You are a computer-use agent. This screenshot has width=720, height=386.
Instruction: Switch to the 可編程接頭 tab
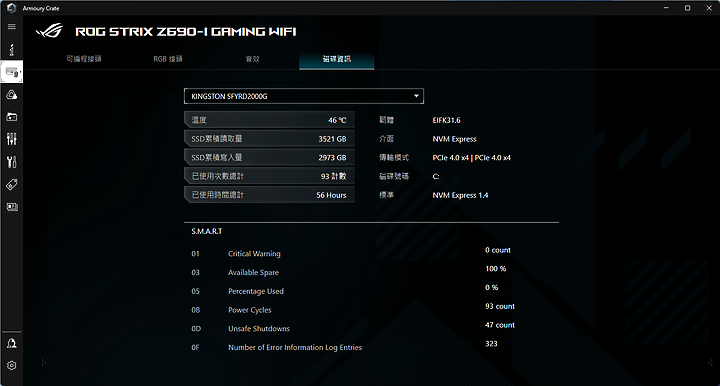[x=84, y=59]
